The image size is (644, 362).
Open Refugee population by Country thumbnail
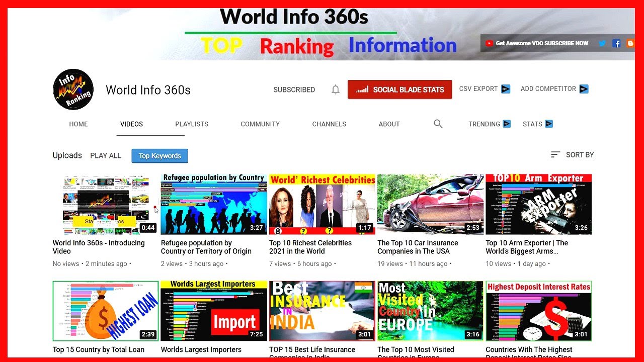214,204
